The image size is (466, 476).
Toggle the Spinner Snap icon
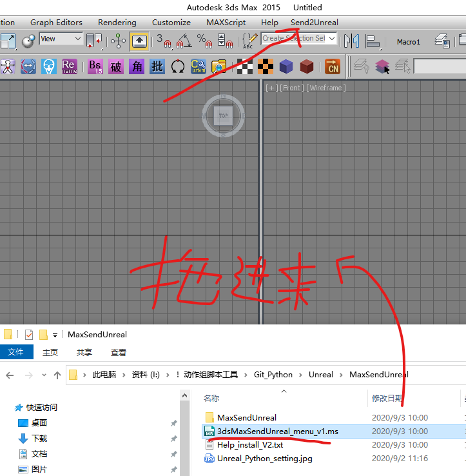225,41
